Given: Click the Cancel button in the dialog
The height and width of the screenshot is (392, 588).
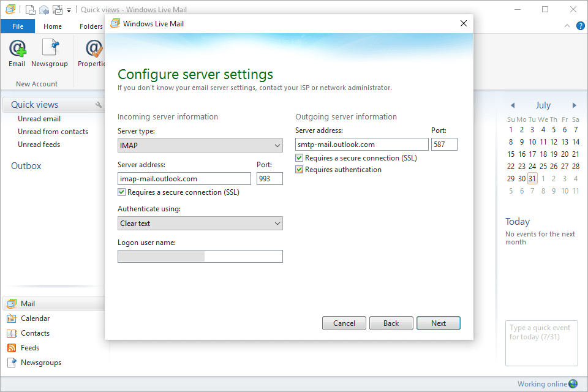Looking at the screenshot, I should [344, 323].
